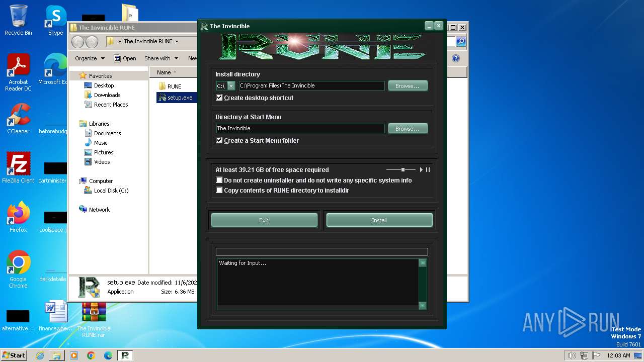Click the log box scroll-down arrow
The width and height of the screenshot is (644, 362).
tap(423, 305)
